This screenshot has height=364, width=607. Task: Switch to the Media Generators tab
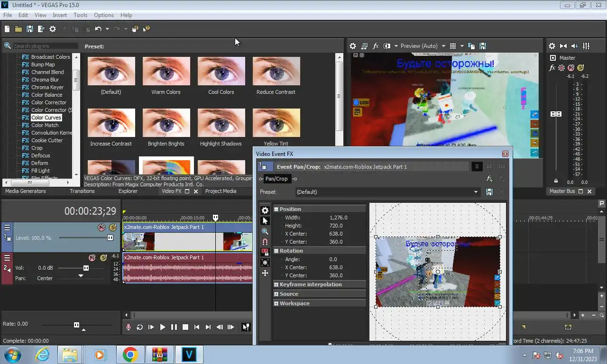tap(26, 191)
